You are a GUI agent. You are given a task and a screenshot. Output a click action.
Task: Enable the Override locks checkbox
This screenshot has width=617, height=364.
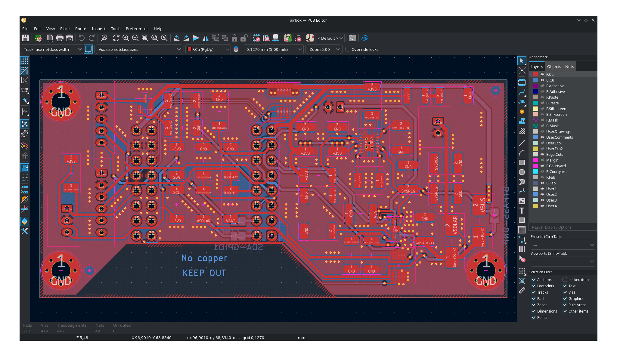[348, 49]
